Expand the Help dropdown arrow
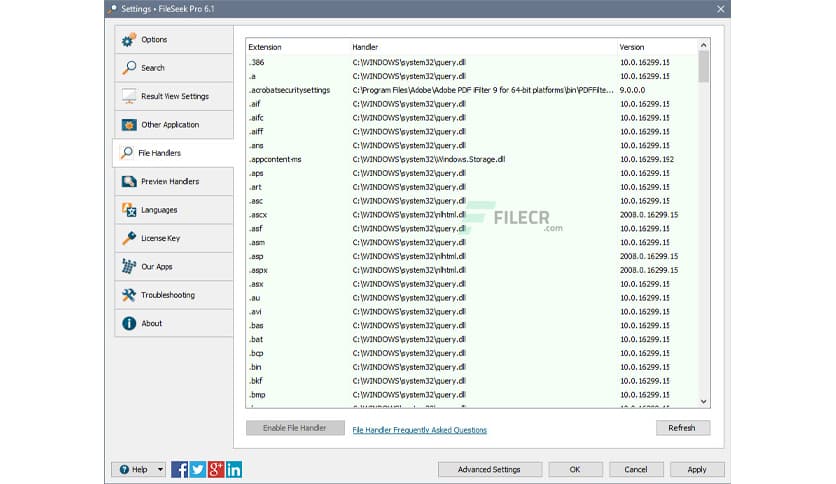 tap(160, 470)
